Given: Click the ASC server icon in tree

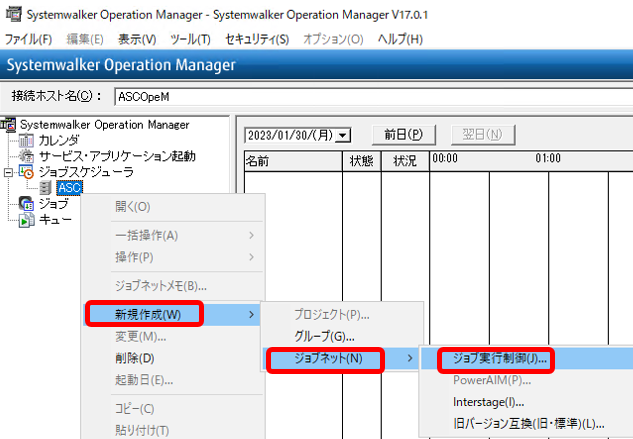Looking at the screenshot, I should [45, 187].
